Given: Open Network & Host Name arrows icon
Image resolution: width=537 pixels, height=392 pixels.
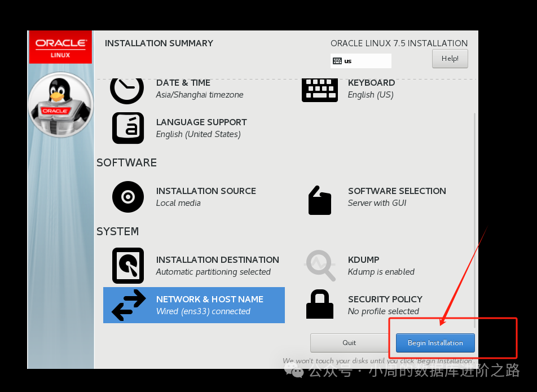Looking at the screenshot, I should pos(129,305).
